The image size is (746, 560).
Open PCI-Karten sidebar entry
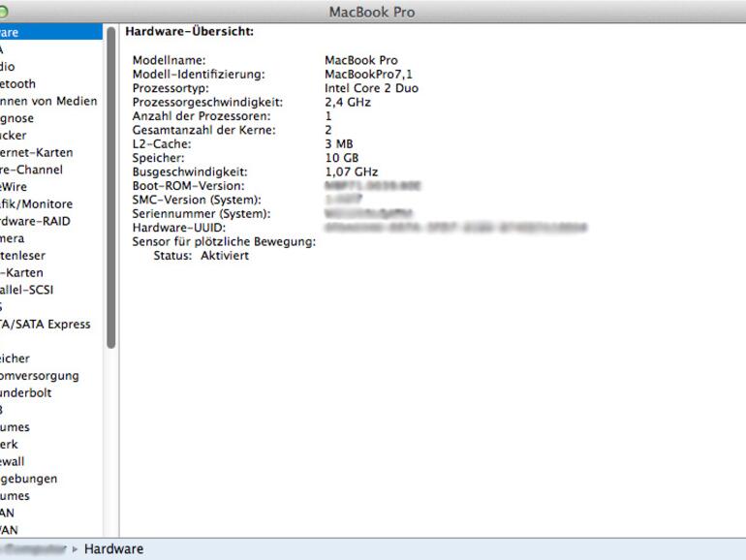[21, 272]
